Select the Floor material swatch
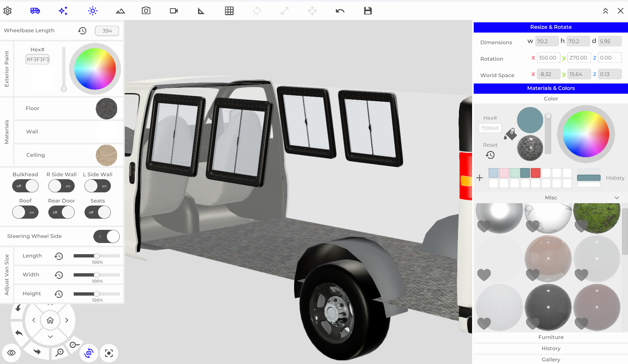This screenshot has height=364, width=628. (x=107, y=109)
